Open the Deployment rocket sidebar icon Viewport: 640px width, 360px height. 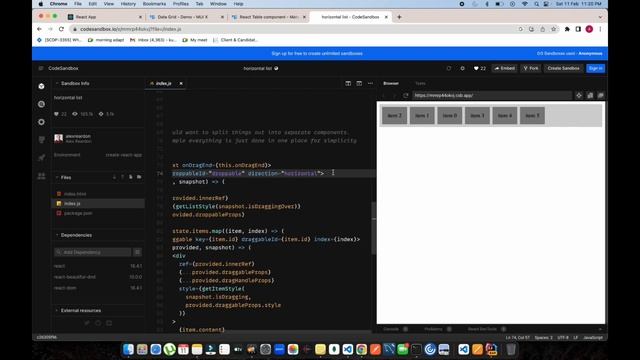click(41, 158)
